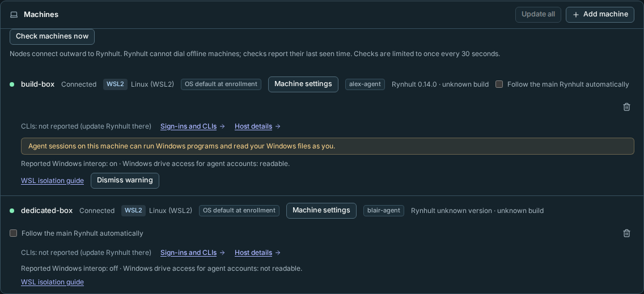Image resolution: width=644 pixels, height=294 pixels.
Task: Click the Update all button
Action: click(x=538, y=14)
